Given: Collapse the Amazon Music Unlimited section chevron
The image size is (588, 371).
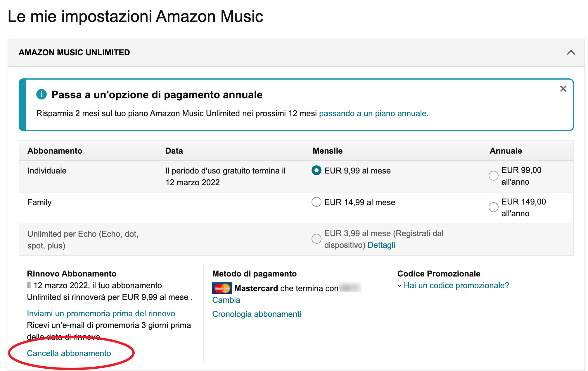Looking at the screenshot, I should click(x=571, y=53).
